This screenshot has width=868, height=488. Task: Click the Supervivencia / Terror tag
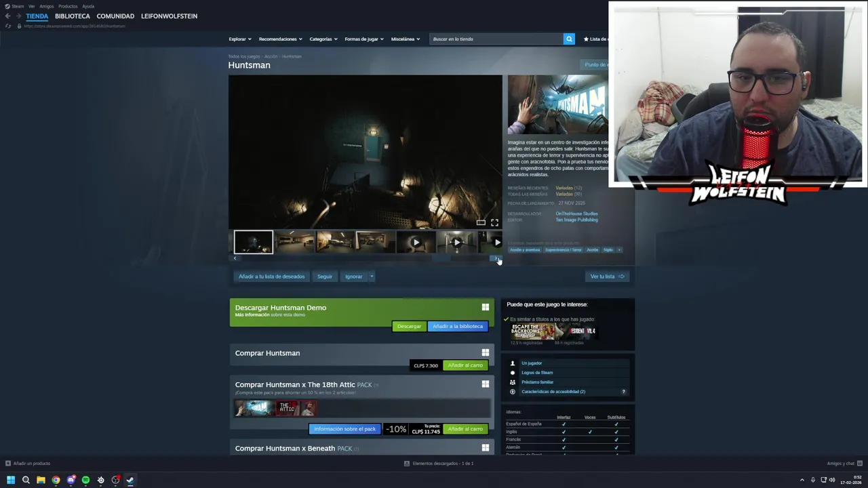564,249
